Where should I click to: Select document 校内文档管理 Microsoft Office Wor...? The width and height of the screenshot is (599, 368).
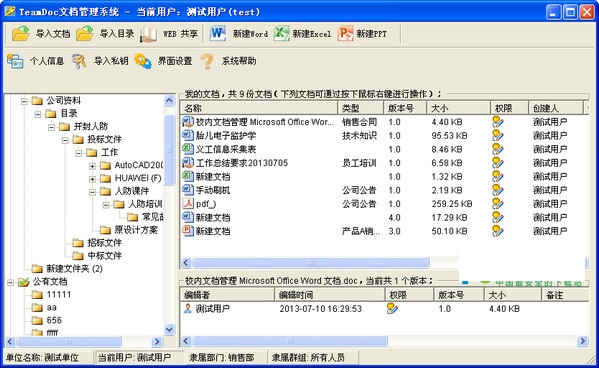coord(265,122)
